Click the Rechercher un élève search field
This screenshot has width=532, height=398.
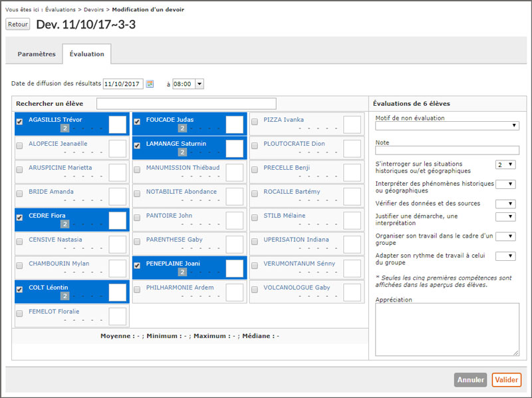coord(186,103)
